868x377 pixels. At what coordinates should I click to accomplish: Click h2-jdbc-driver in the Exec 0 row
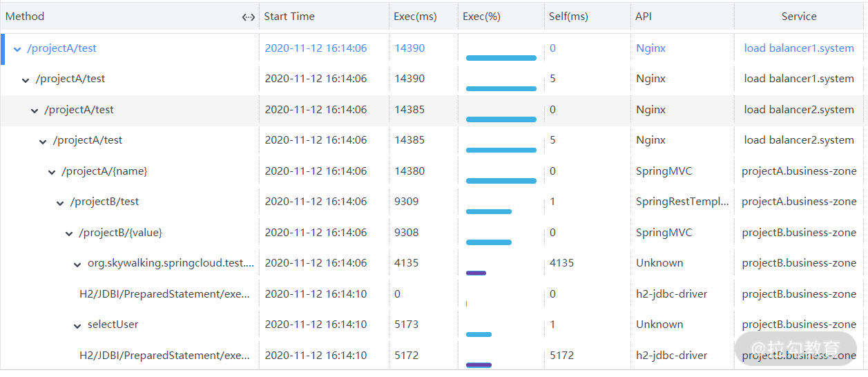672,294
